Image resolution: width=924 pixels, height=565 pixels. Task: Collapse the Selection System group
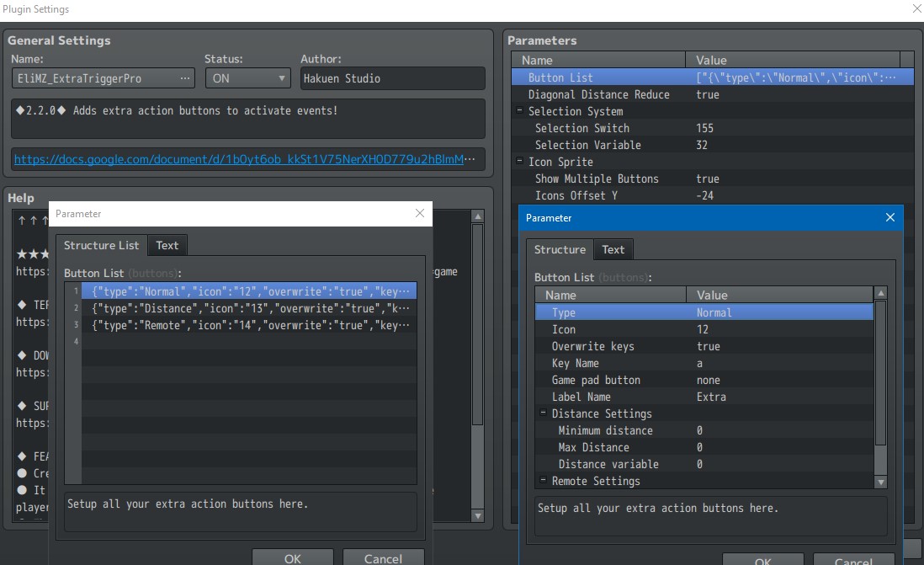tap(519, 110)
